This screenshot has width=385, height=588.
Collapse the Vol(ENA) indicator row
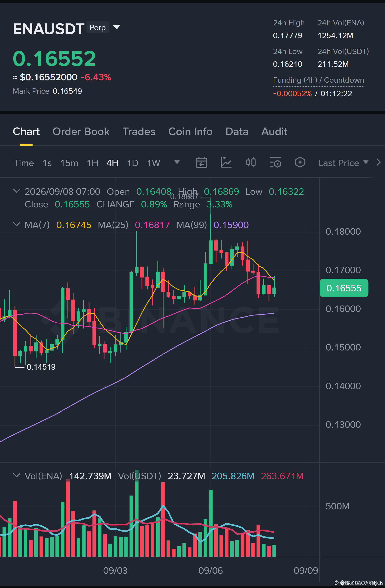(16, 475)
